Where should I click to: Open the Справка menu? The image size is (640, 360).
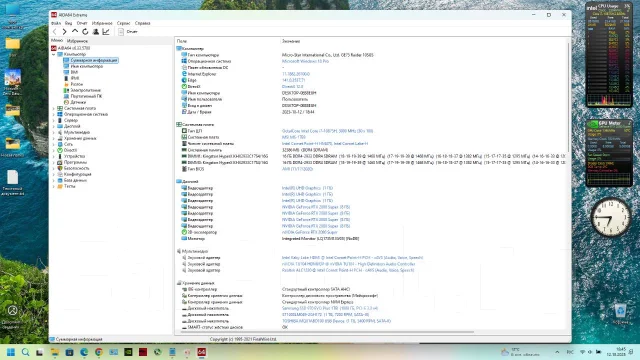[x=142, y=23]
